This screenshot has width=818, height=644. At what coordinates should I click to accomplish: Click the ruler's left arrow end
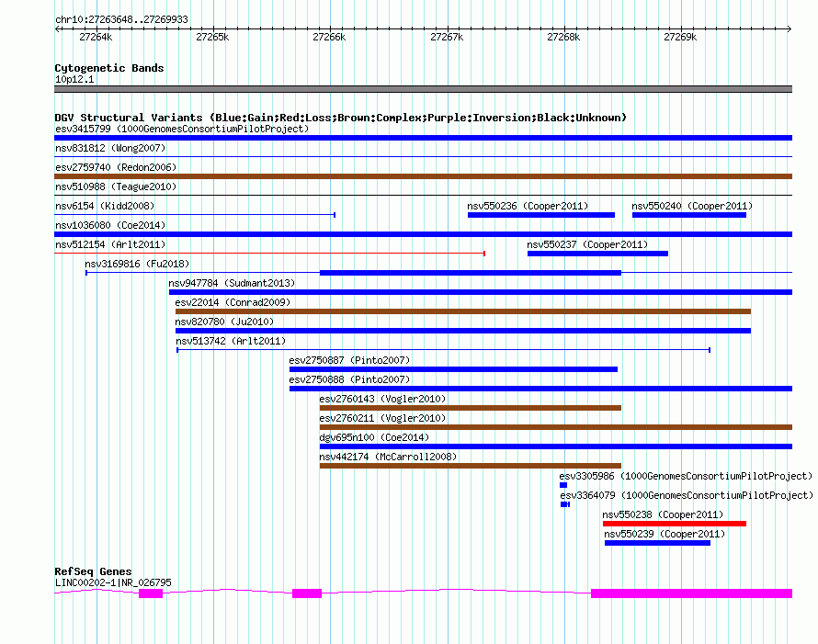tap(57, 28)
